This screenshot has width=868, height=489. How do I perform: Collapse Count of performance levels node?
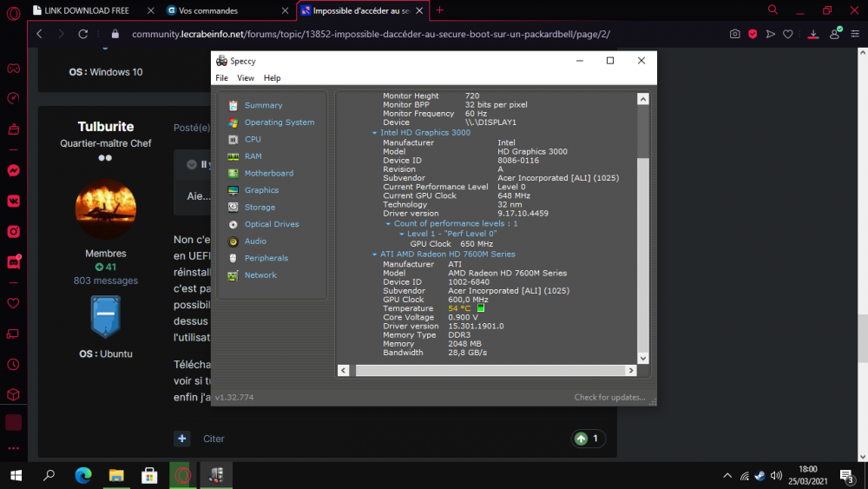coord(388,224)
